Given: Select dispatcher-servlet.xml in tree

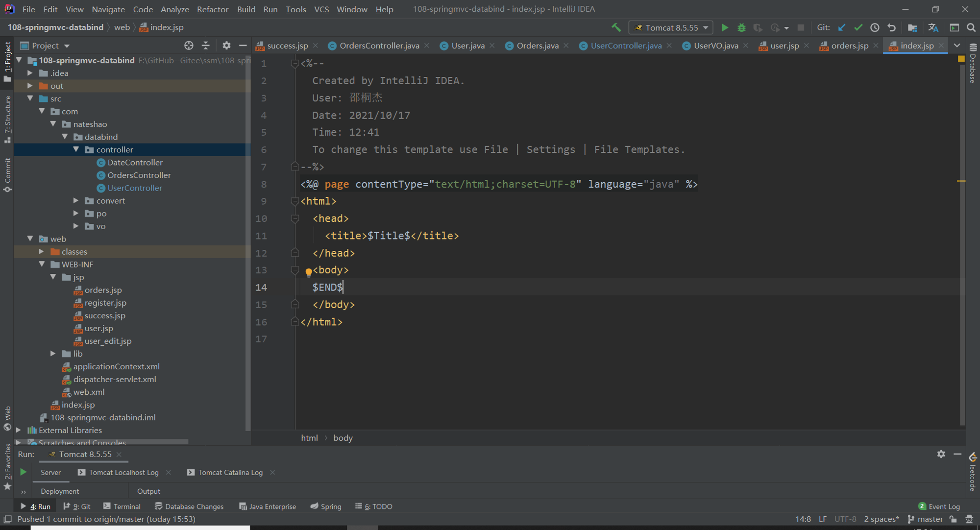Looking at the screenshot, I should (x=115, y=379).
